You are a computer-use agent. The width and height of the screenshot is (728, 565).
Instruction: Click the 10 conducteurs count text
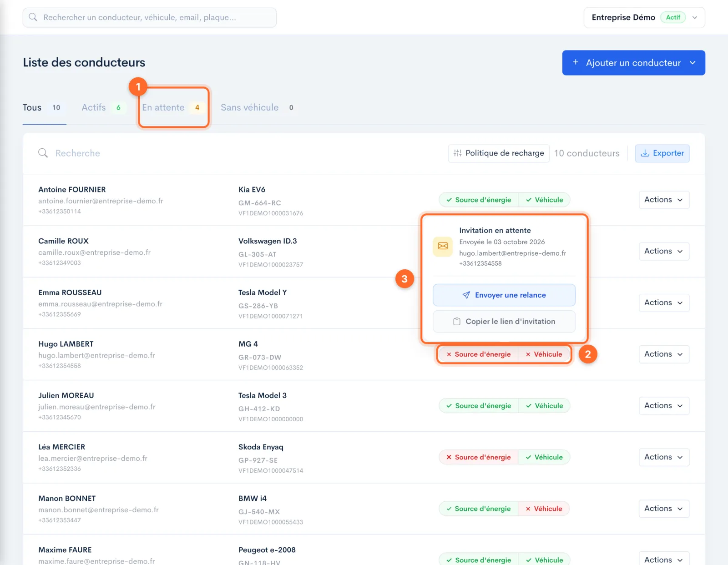(586, 153)
